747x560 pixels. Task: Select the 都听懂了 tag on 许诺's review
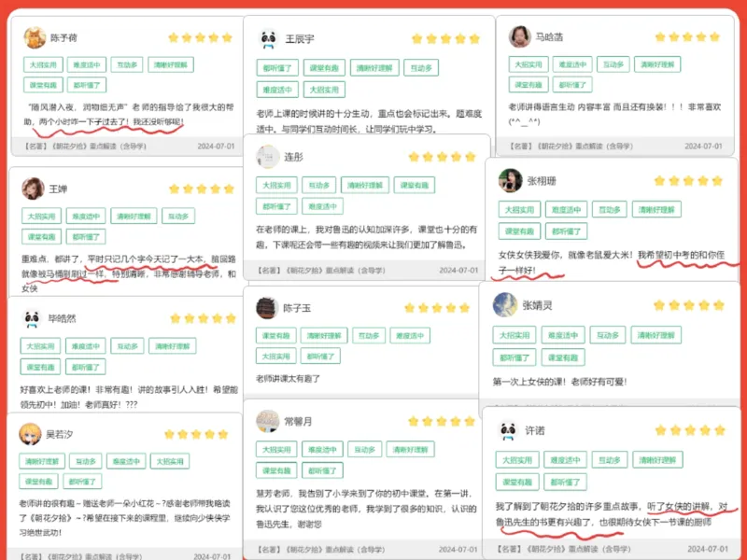(566, 482)
